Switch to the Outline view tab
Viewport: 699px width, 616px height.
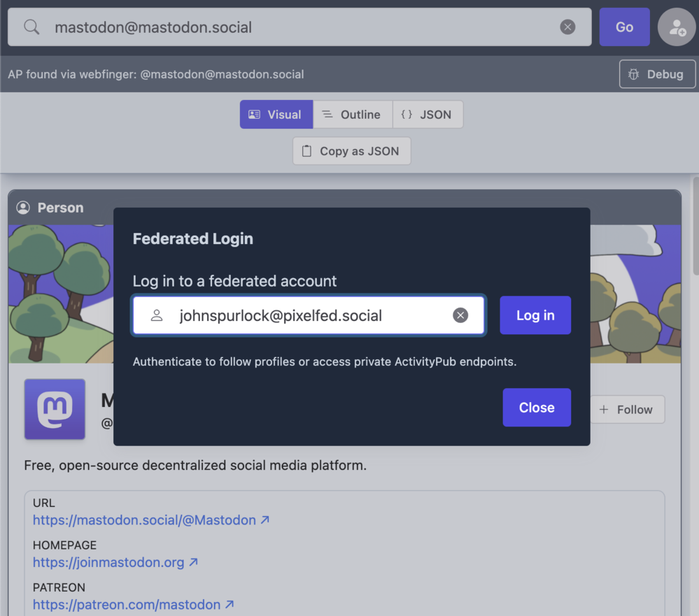(x=352, y=115)
